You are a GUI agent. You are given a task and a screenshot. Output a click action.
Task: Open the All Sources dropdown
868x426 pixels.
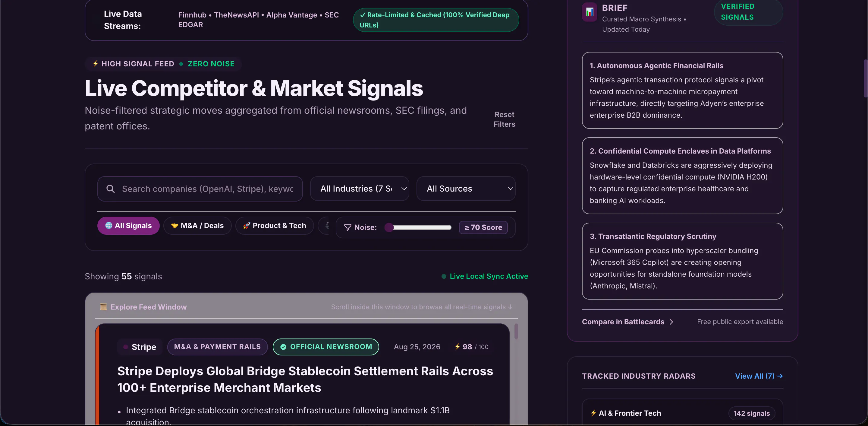(466, 189)
